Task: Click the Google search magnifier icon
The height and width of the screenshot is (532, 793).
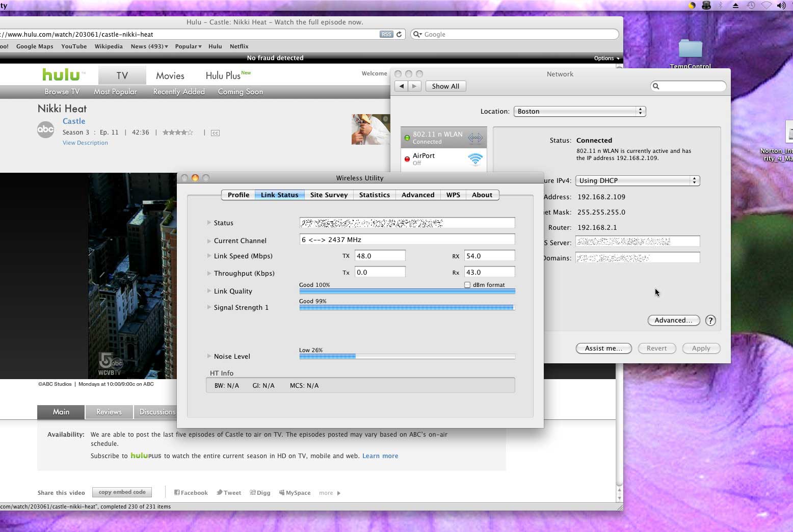Action: pyautogui.click(x=417, y=34)
